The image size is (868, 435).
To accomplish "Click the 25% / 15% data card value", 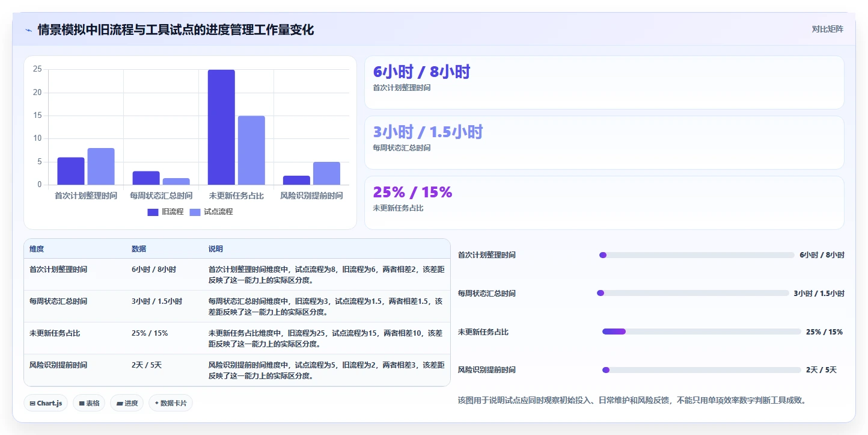I will 412,193.
